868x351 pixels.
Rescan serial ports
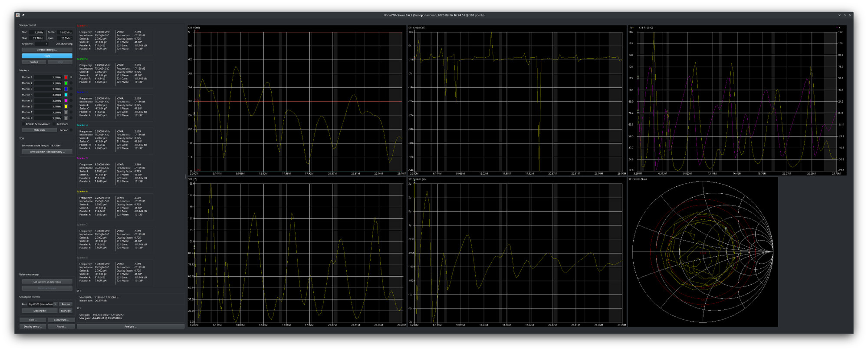tap(66, 304)
